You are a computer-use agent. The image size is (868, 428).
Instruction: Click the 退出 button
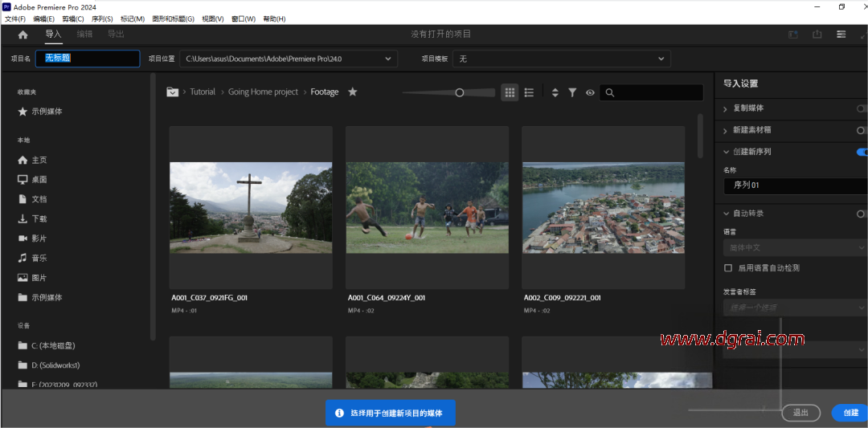[x=800, y=413]
